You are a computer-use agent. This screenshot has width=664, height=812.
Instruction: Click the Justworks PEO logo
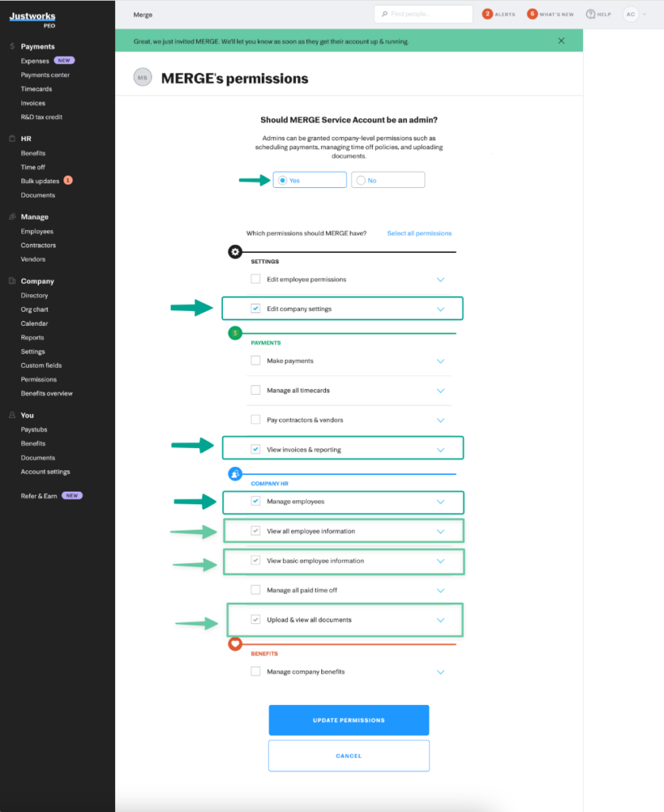pos(33,19)
